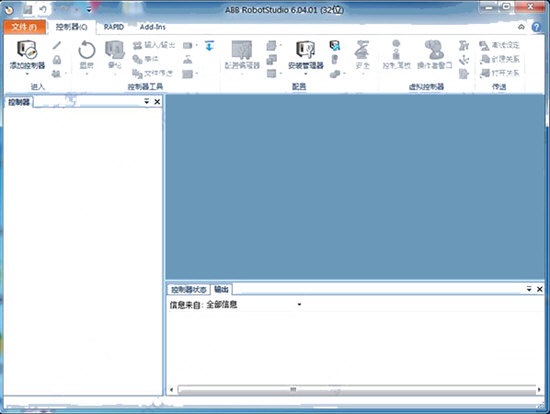Click the Undo arrow in quick access toolbar
Screen dimensions: 550x414
43,9
